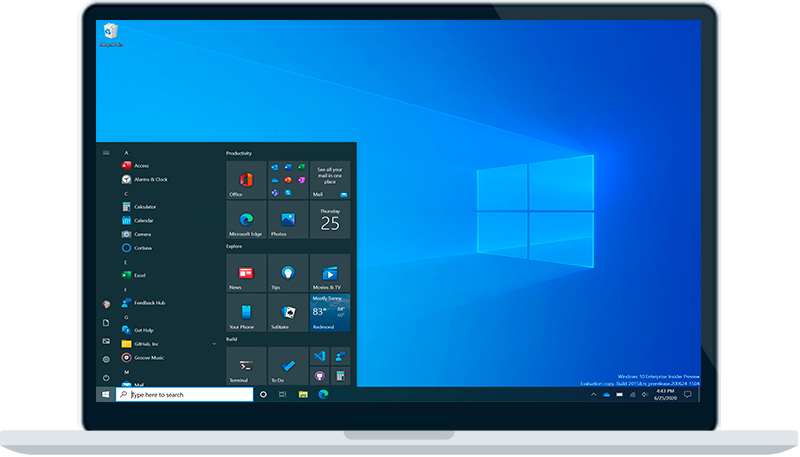Open the News tile
This screenshot has height=457, width=800.
point(246,273)
